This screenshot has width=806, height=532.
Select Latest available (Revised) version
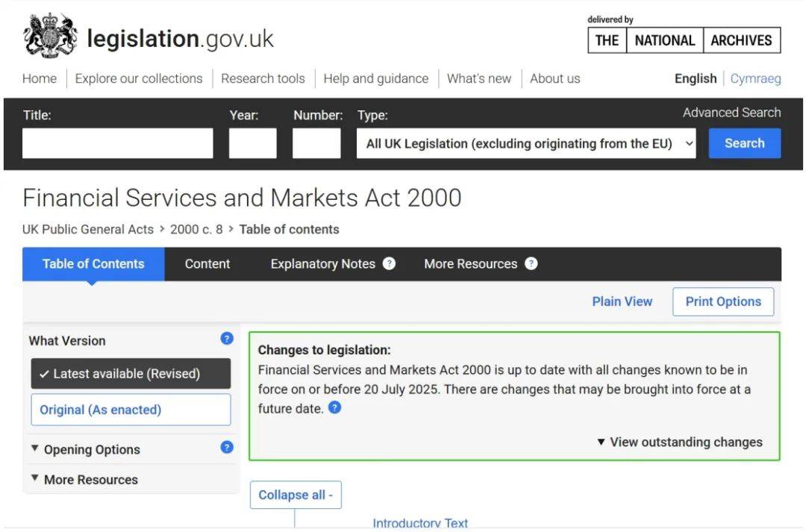131,374
